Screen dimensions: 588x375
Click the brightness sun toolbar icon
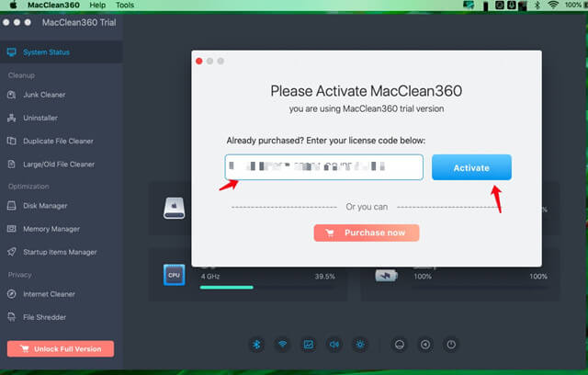[360, 345]
